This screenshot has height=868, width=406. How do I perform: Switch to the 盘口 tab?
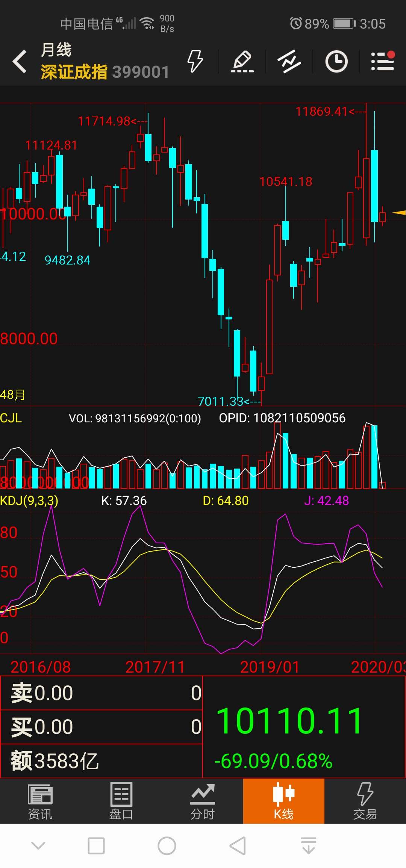tap(121, 801)
